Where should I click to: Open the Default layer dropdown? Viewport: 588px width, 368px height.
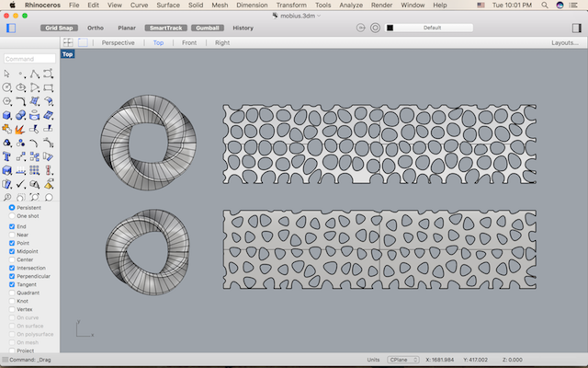[433, 28]
